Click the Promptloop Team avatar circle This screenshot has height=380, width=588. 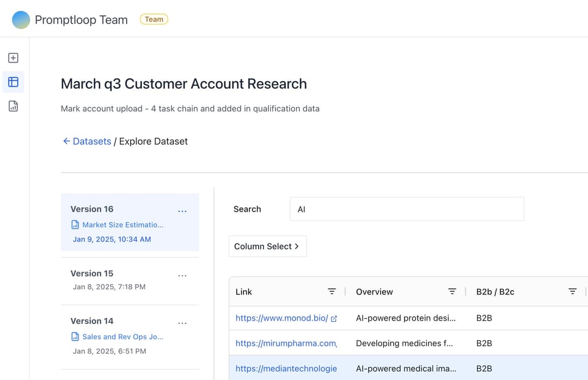20,19
